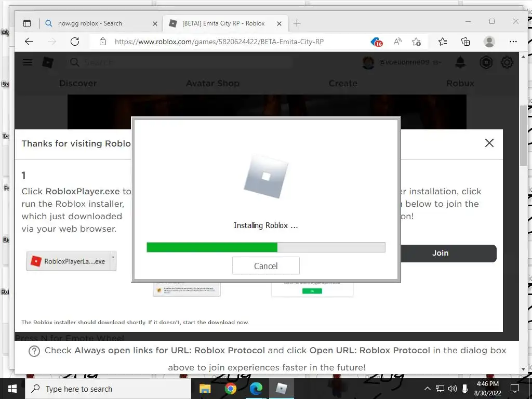Open the Robux menu item
This screenshot has height=399, width=532.
point(460,83)
